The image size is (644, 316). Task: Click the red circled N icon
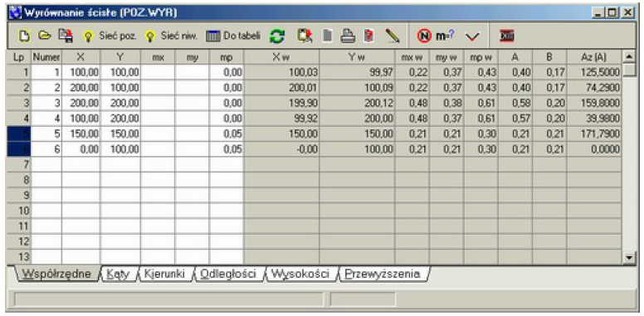click(x=423, y=36)
